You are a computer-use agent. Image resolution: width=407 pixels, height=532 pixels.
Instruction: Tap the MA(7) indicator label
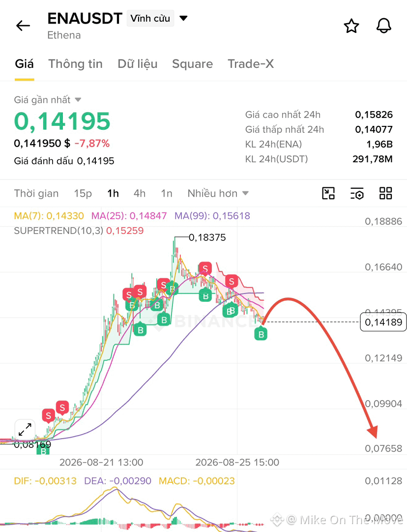49,216
